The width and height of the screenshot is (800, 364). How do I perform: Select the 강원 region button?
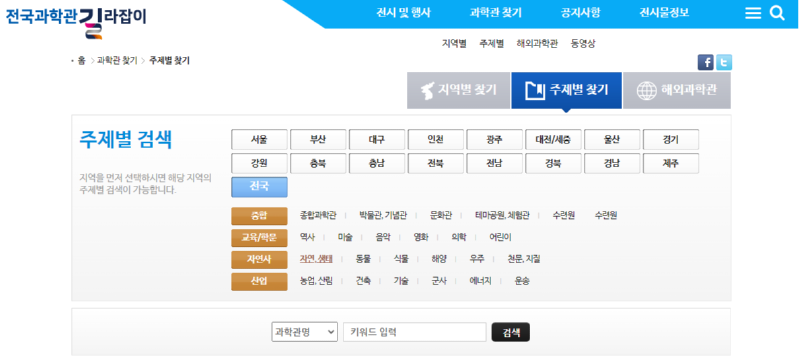259,163
